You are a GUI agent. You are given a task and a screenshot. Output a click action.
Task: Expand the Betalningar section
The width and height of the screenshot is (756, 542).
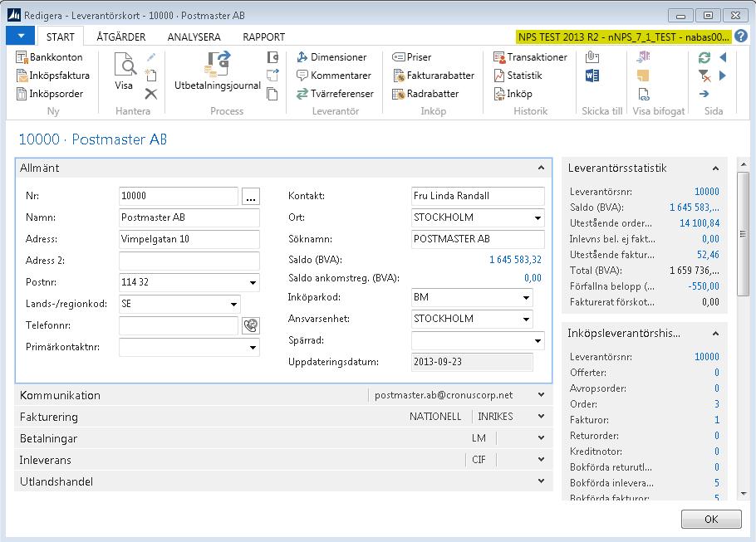pyautogui.click(x=541, y=438)
